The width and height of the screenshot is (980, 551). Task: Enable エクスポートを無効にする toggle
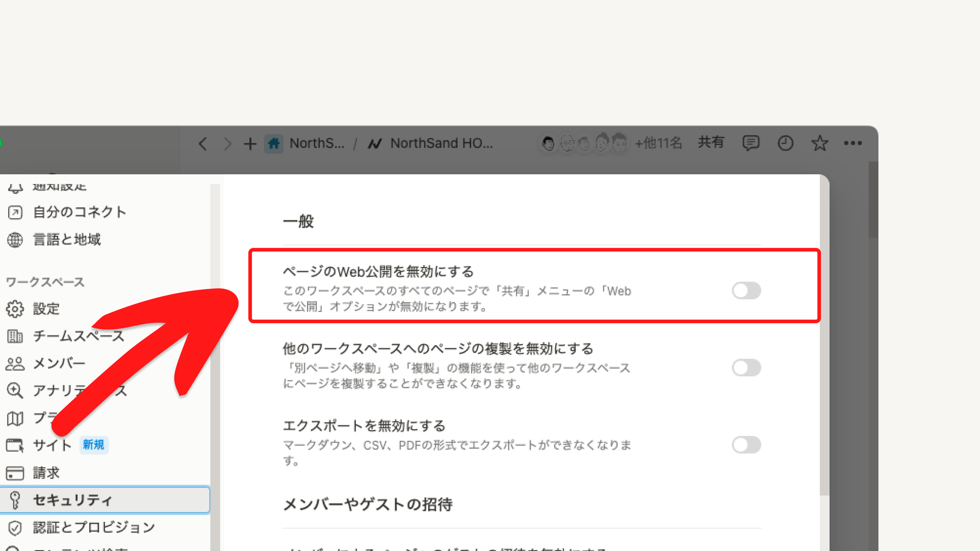746,445
